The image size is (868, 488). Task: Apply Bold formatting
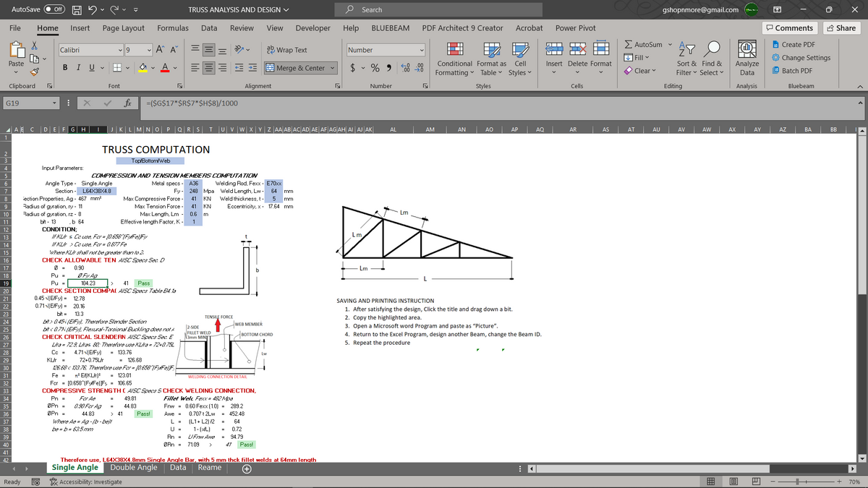(64, 69)
